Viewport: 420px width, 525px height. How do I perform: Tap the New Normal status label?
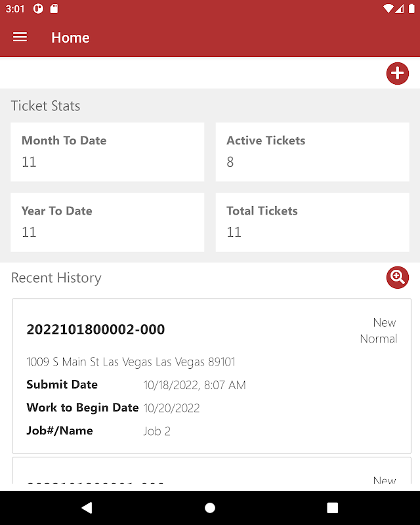[379, 331]
